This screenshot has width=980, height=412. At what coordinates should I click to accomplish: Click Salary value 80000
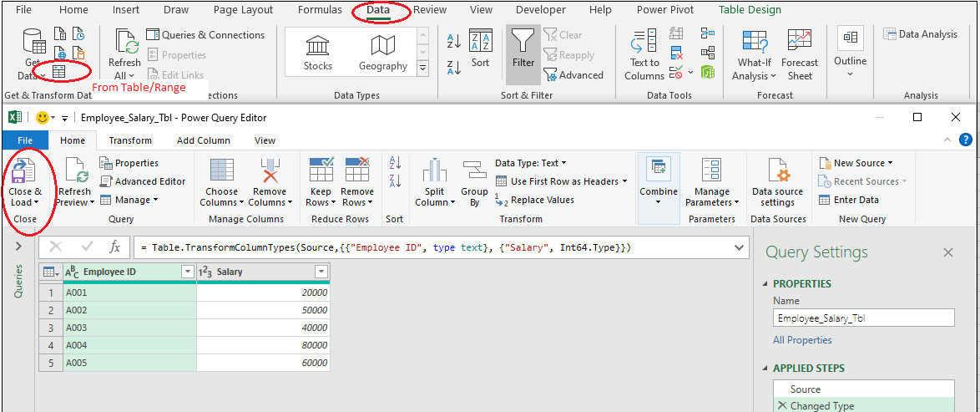(x=263, y=345)
